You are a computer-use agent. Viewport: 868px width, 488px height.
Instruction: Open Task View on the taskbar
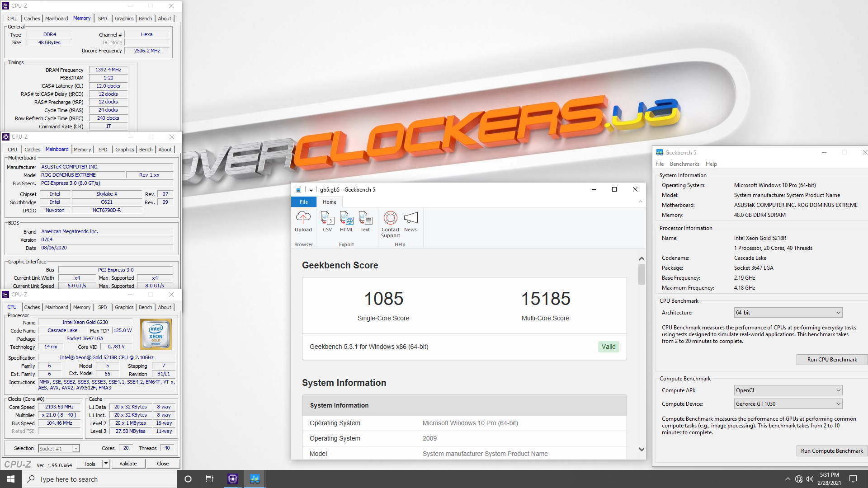[x=210, y=479]
